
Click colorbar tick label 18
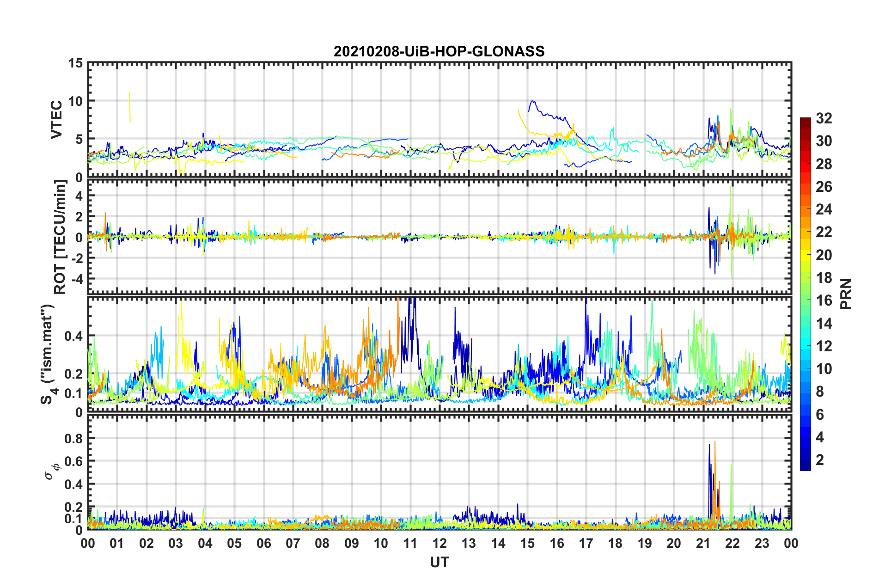click(x=824, y=278)
